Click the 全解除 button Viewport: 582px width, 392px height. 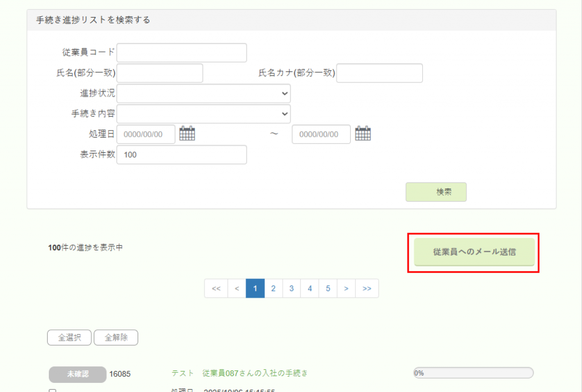tap(116, 337)
